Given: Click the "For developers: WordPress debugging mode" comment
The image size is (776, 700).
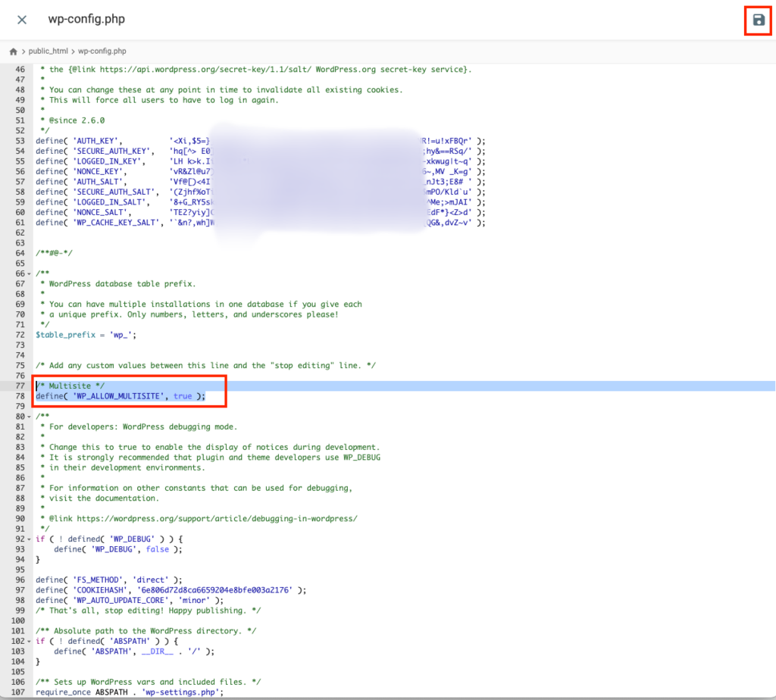Looking at the screenshot, I should tap(139, 427).
